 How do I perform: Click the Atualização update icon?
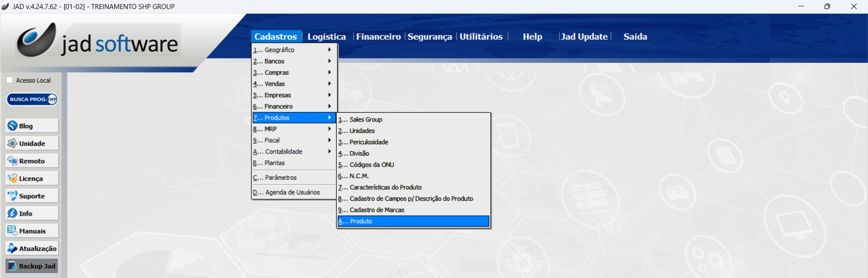(13, 248)
